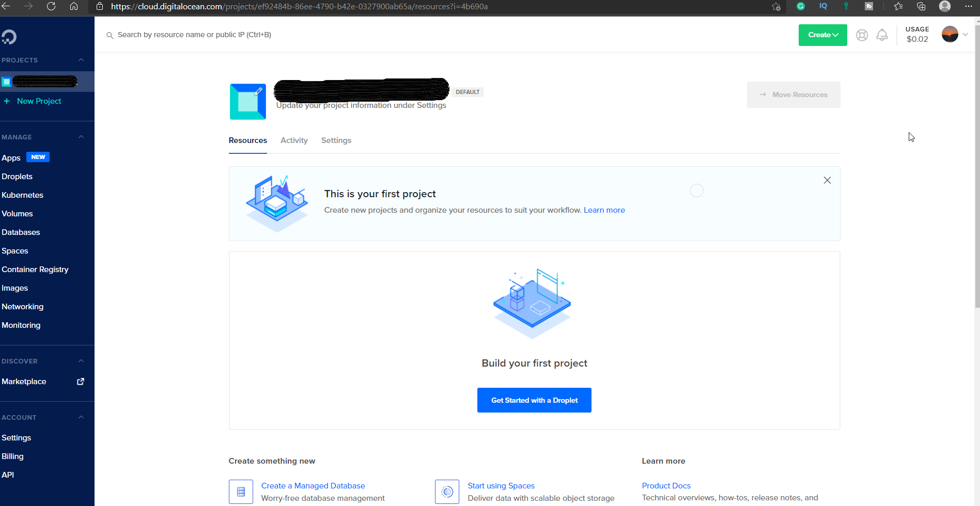Click the DigitalOcean logo icon

[x=9, y=37]
